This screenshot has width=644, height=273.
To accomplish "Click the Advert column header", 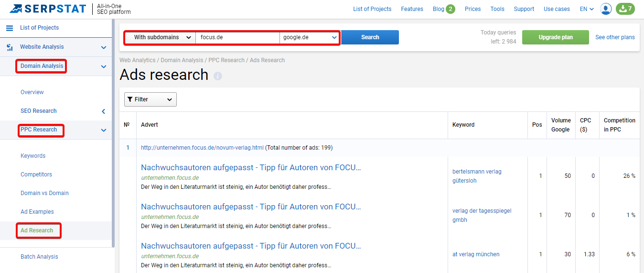I will (150, 125).
